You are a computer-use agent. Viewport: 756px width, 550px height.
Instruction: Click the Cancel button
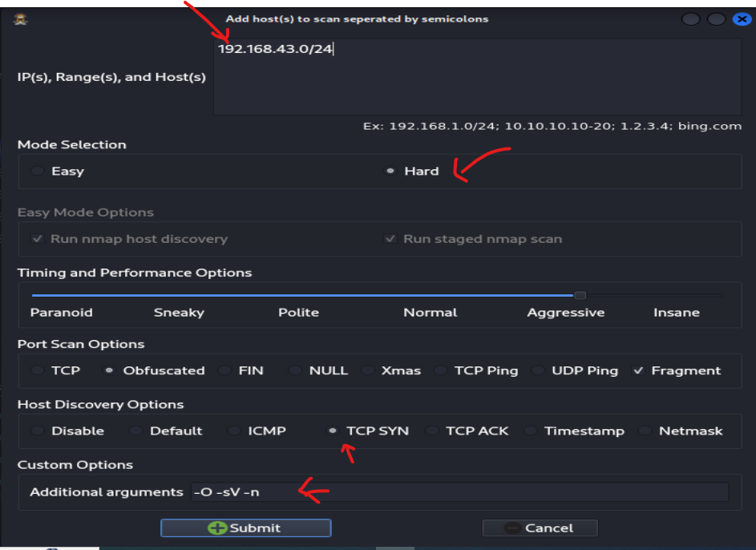tap(540, 528)
